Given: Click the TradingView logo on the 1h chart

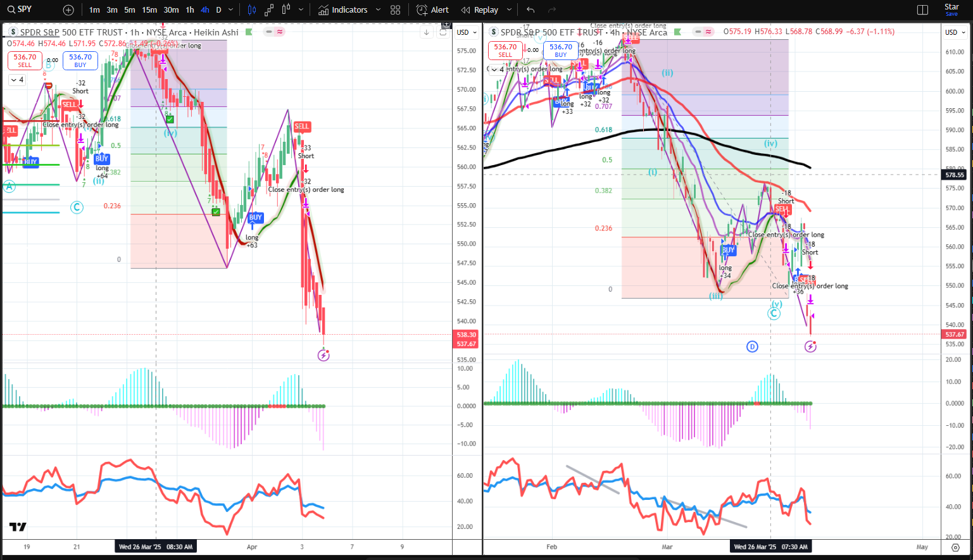Looking at the screenshot, I should [18, 526].
